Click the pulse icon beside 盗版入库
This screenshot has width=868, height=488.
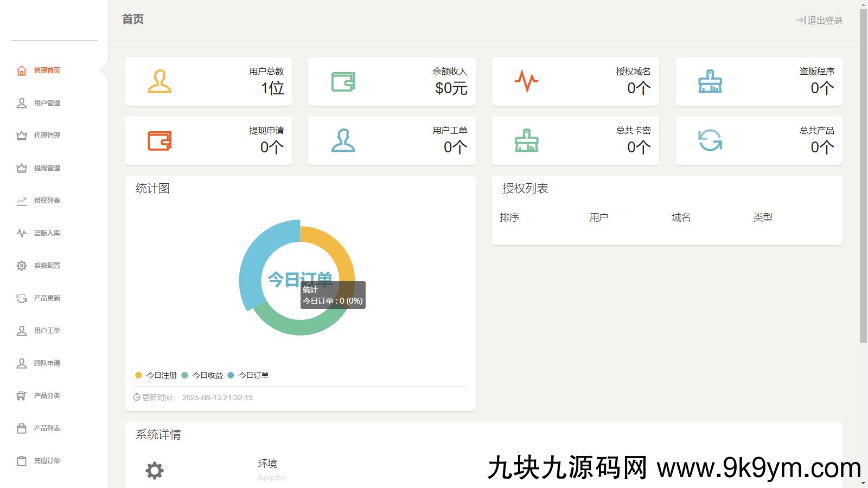(22, 233)
